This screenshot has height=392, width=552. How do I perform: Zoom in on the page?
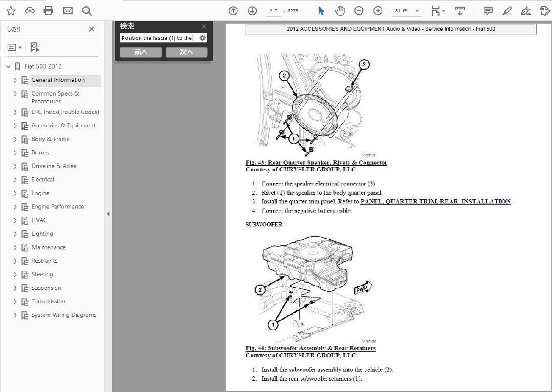pyautogui.click(x=378, y=10)
